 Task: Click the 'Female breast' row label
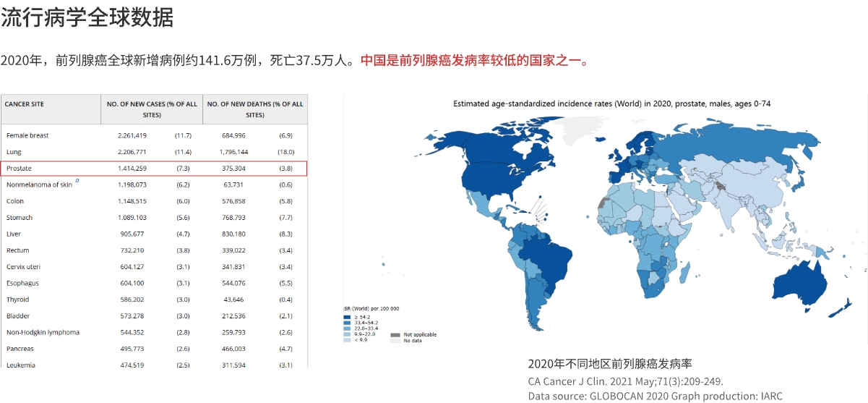pos(27,135)
